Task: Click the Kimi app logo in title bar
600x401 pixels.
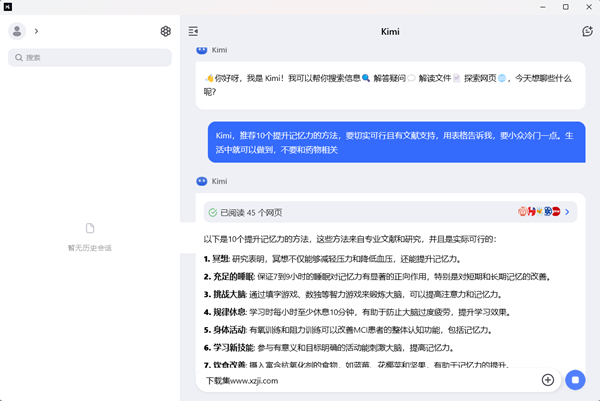Action: (x=8, y=7)
